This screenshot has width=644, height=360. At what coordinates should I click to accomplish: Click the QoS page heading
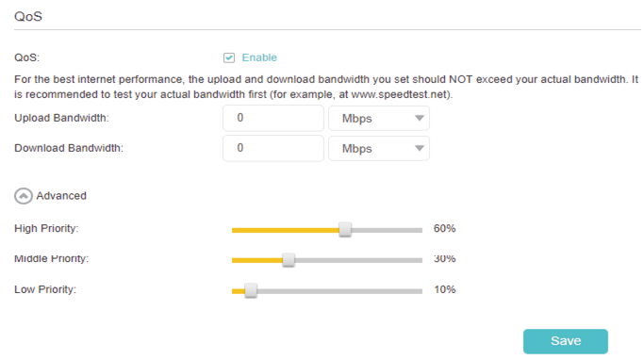click(28, 16)
